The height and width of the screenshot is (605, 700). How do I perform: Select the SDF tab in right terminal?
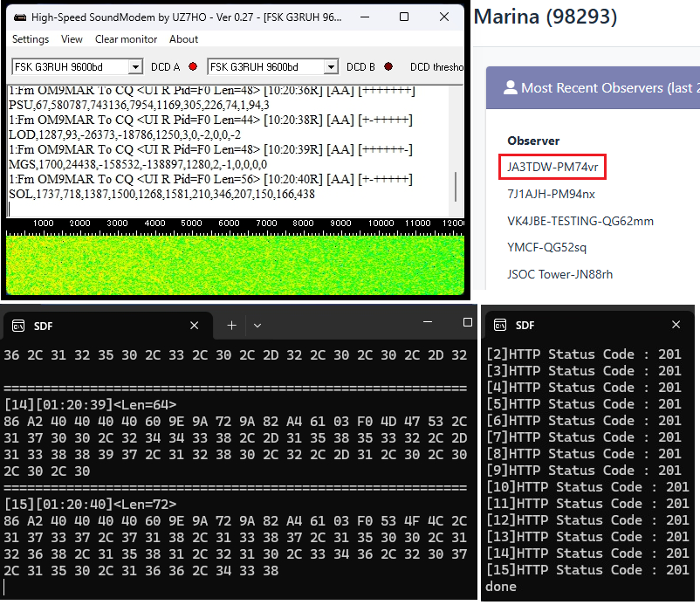tap(587, 325)
